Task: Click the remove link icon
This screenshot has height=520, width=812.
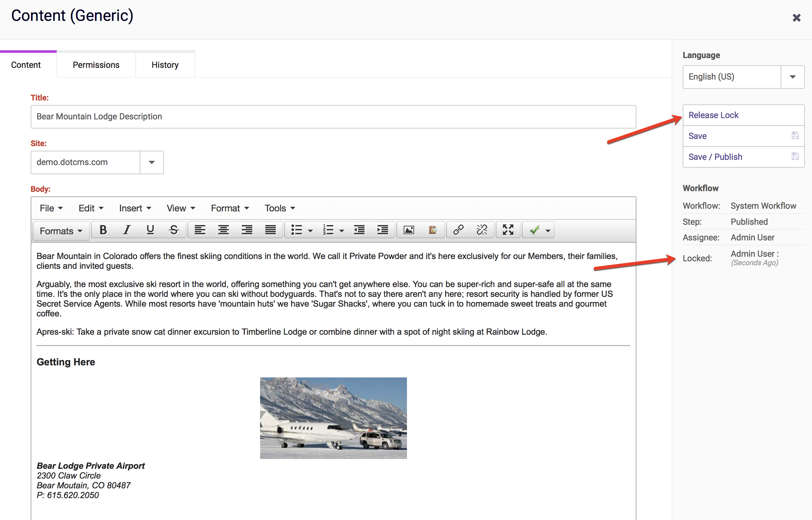Action: pyautogui.click(x=482, y=230)
